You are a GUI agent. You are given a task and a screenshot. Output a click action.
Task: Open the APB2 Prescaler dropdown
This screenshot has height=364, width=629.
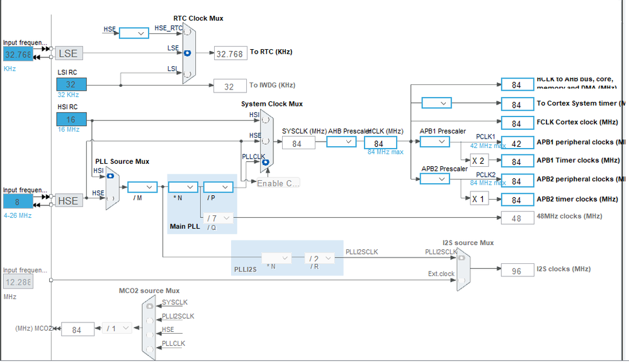(x=435, y=179)
